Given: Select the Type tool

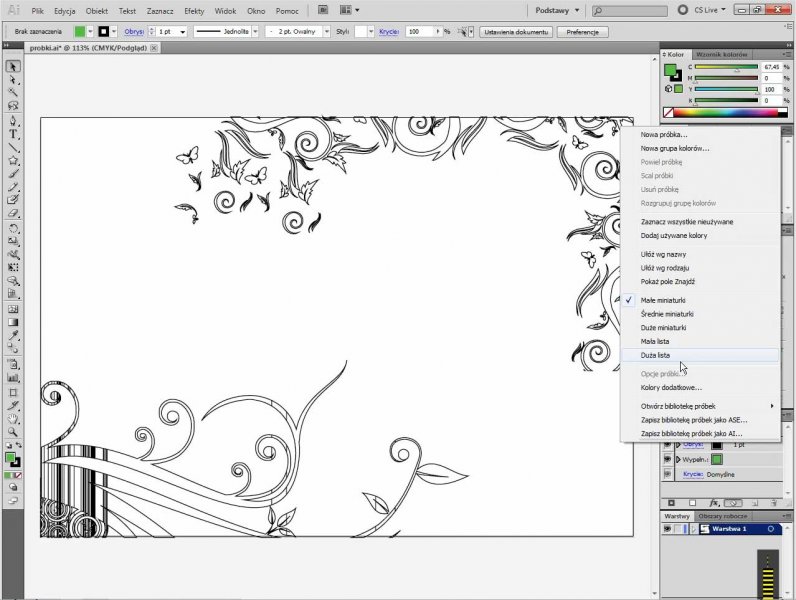Looking at the screenshot, I should (13, 133).
